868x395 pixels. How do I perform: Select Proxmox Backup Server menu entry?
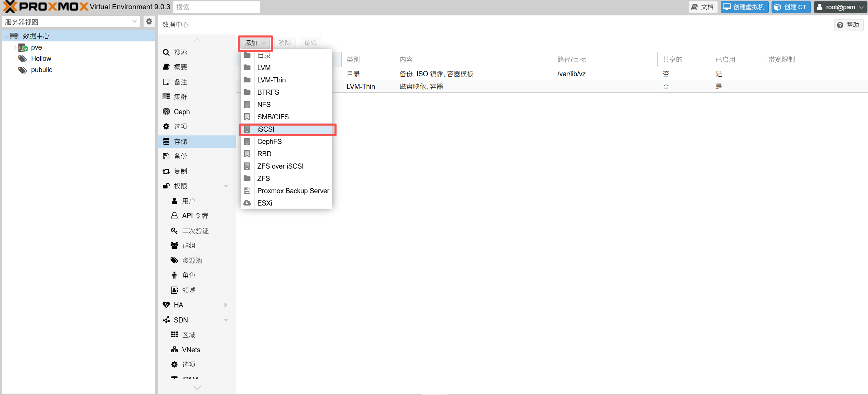(293, 191)
